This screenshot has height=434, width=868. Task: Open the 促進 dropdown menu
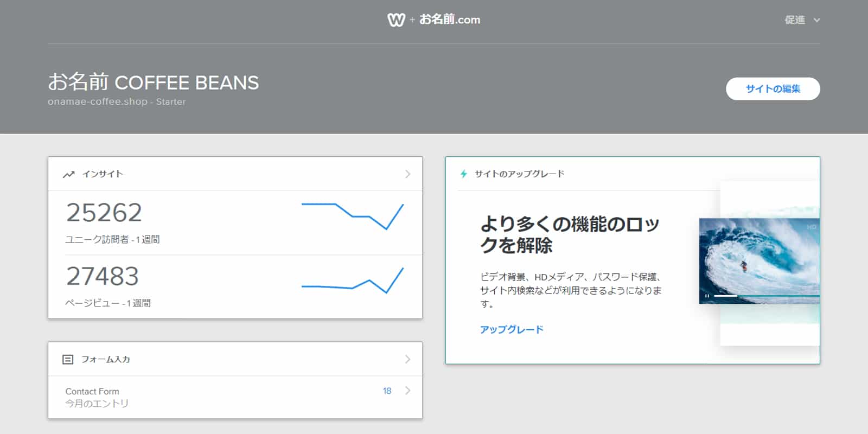click(x=802, y=20)
